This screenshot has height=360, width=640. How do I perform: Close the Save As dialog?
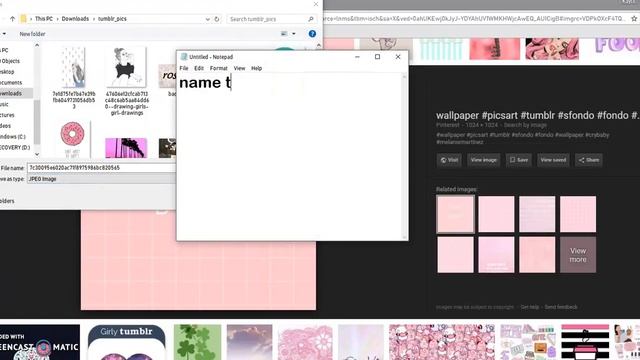click(x=316, y=4)
